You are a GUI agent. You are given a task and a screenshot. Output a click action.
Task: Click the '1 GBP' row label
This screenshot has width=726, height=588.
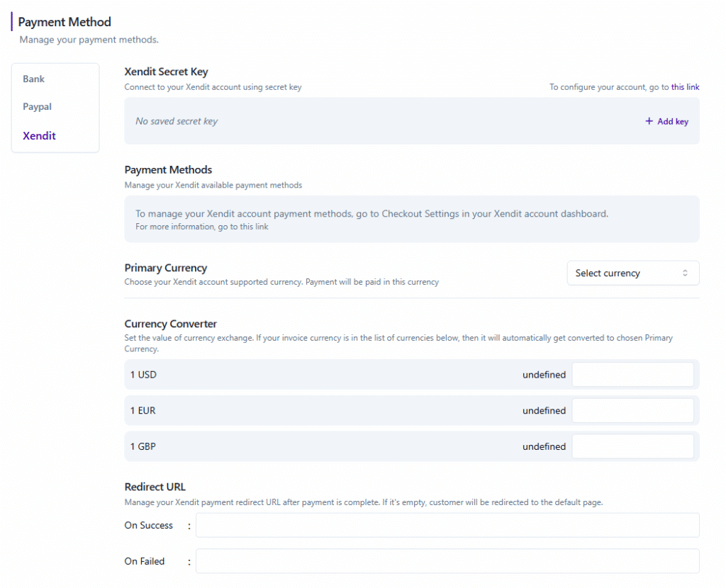pos(143,446)
